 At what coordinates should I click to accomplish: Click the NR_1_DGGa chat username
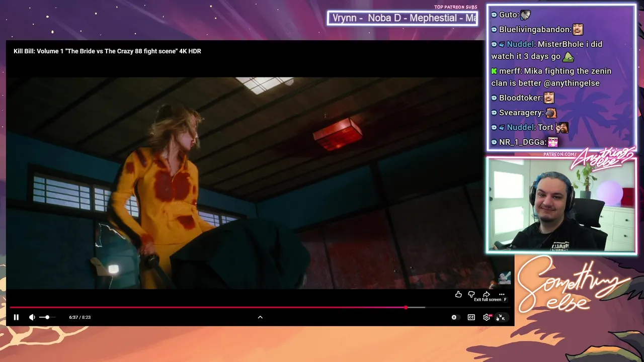[522, 142]
